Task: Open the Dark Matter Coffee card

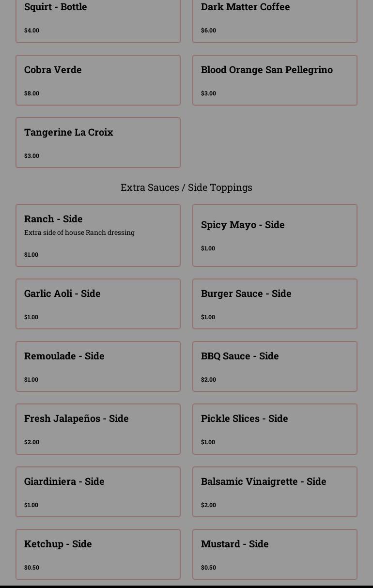Action: tap(275, 20)
